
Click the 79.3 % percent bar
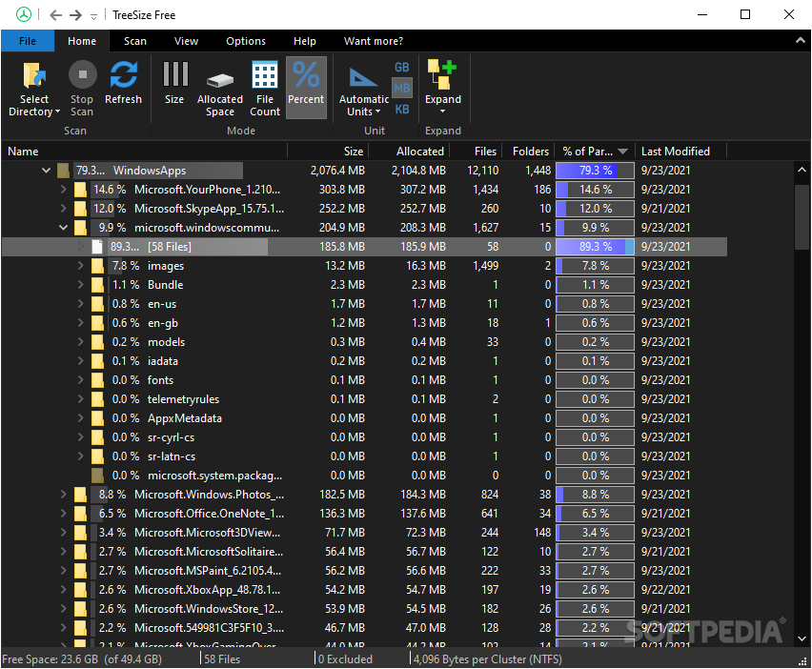pyautogui.click(x=595, y=170)
